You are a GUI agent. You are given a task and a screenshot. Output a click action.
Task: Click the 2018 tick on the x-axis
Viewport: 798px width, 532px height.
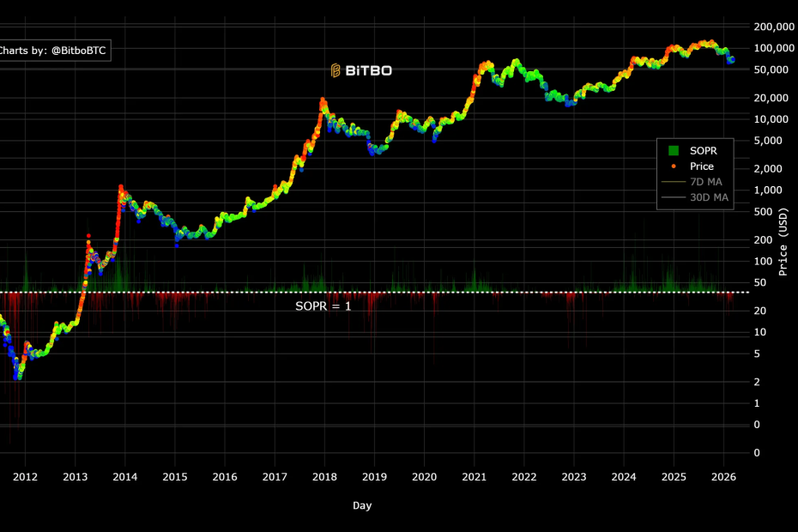tap(324, 476)
